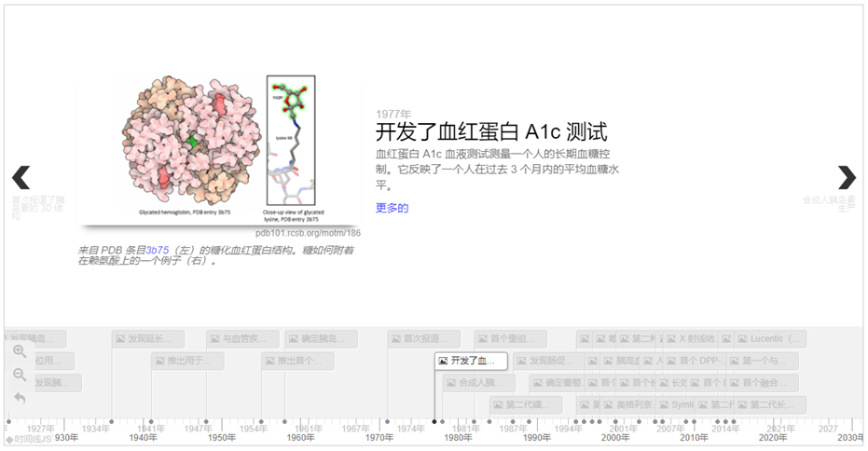The width and height of the screenshot is (868, 451).
Task: Select the 首次报道... timeline event
Action: (x=424, y=338)
